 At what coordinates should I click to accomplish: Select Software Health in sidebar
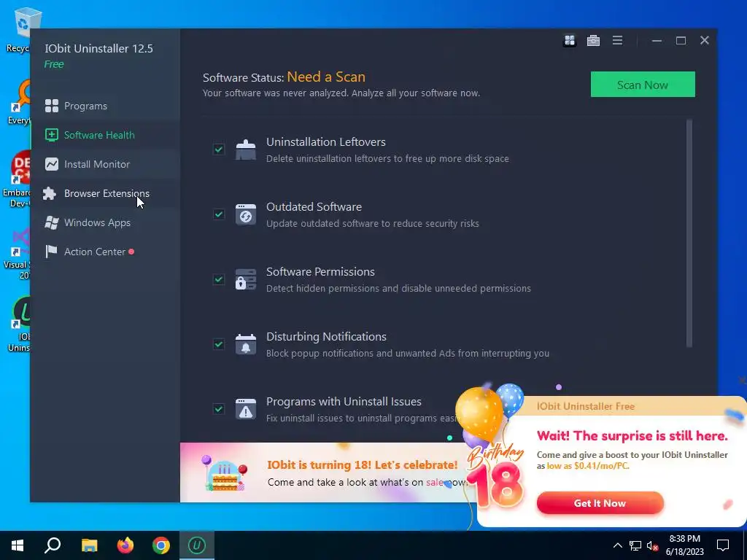[105, 135]
